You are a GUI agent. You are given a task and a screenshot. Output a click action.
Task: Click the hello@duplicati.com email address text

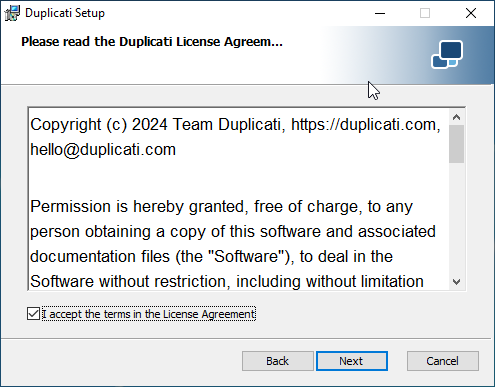pos(103,150)
